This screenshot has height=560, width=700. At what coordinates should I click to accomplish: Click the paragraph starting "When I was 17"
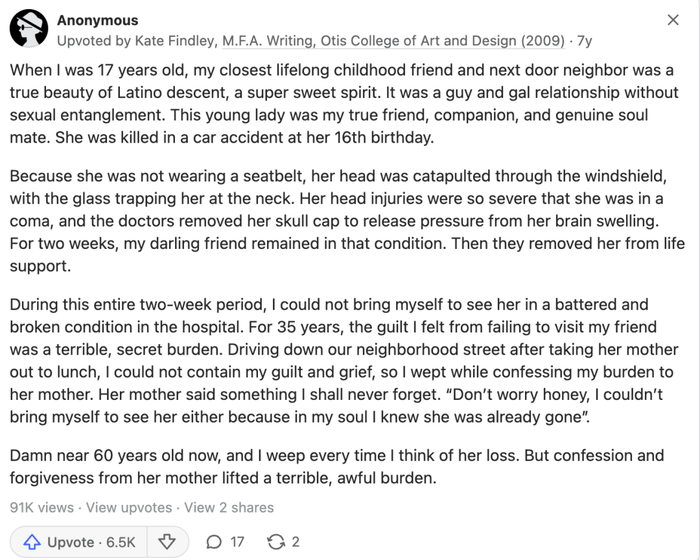pos(340,104)
